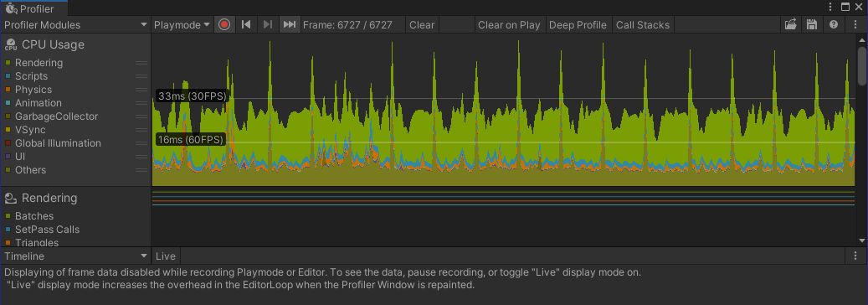The width and height of the screenshot is (868, 305).
Task: Open the Profiler window context menu
Action: 830,7
